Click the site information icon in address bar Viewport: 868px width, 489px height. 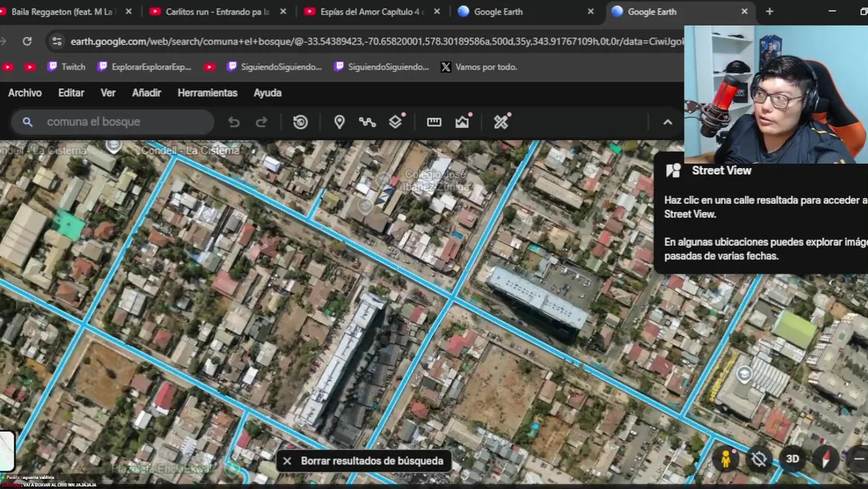pyautogui.click(x=57, y=41)
